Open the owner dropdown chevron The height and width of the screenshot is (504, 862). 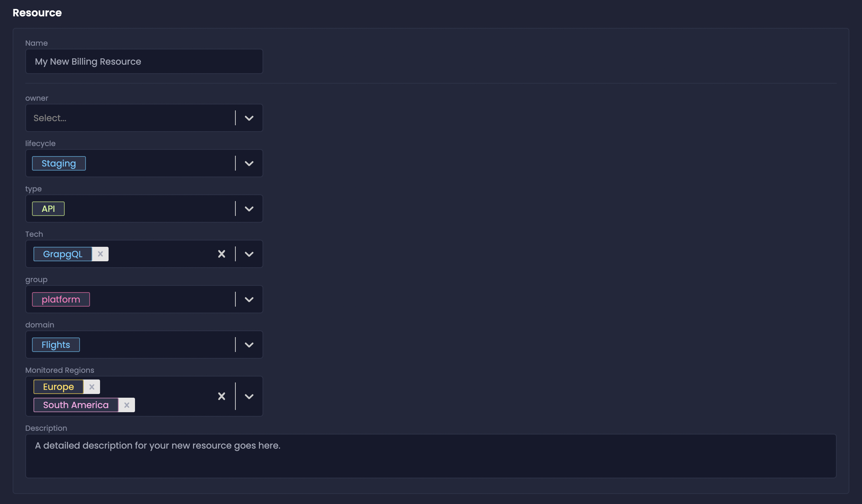249,118
